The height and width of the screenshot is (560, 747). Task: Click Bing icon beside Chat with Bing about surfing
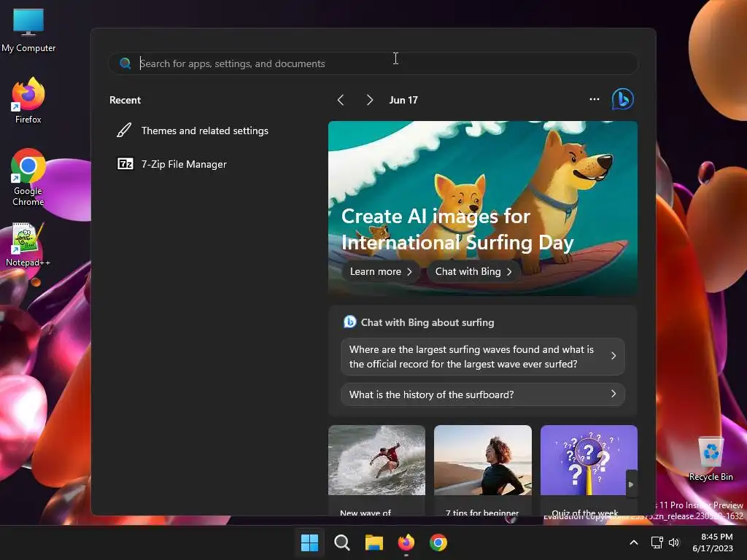point(349,322)
